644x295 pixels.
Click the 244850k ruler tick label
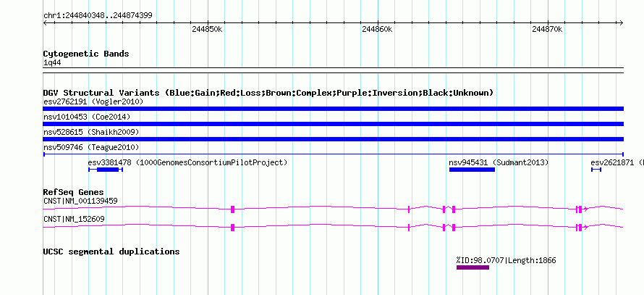point(208,30)
